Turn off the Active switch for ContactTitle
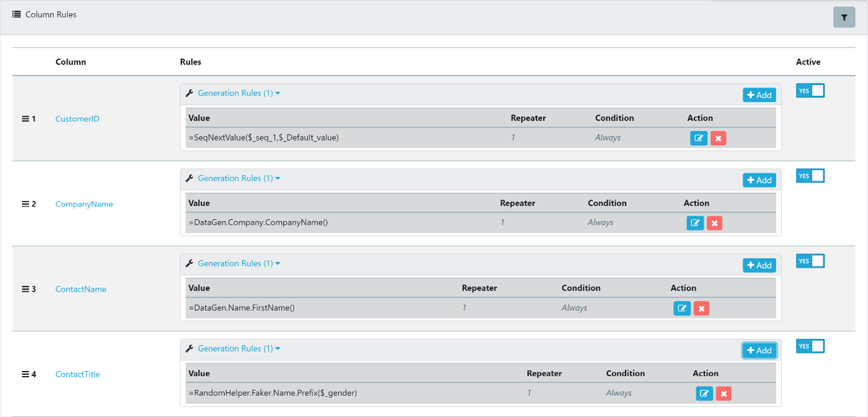 (x=810, y=346)
